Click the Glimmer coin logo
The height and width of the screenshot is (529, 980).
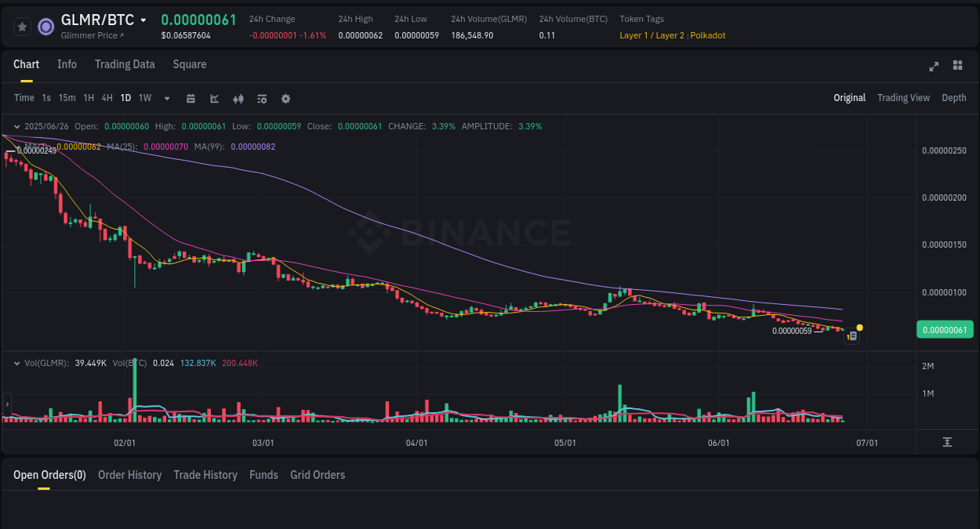[45, 26]
